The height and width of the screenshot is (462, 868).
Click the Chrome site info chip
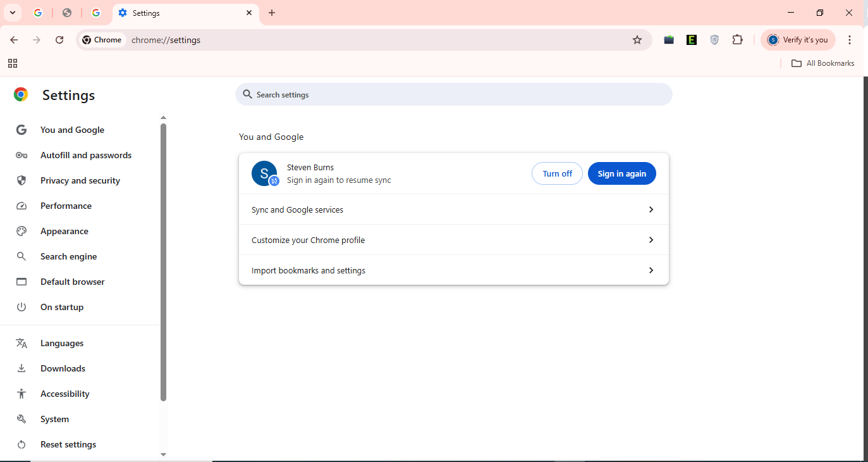click(102, 40)
